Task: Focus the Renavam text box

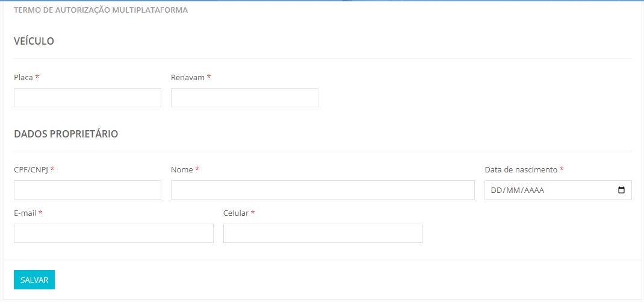Action: pos(244,98)
